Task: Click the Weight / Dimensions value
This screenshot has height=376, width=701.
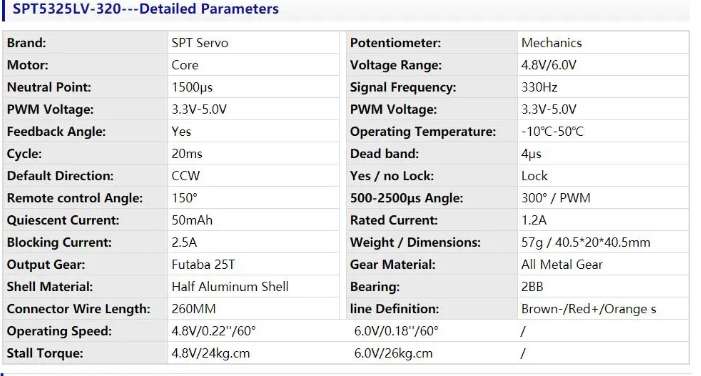Action: (586, 242)
